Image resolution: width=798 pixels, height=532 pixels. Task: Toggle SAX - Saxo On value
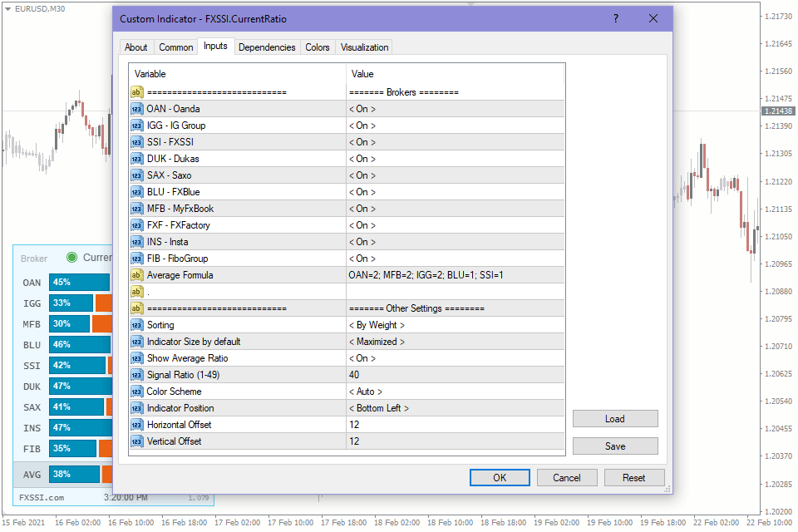[362, 175]
